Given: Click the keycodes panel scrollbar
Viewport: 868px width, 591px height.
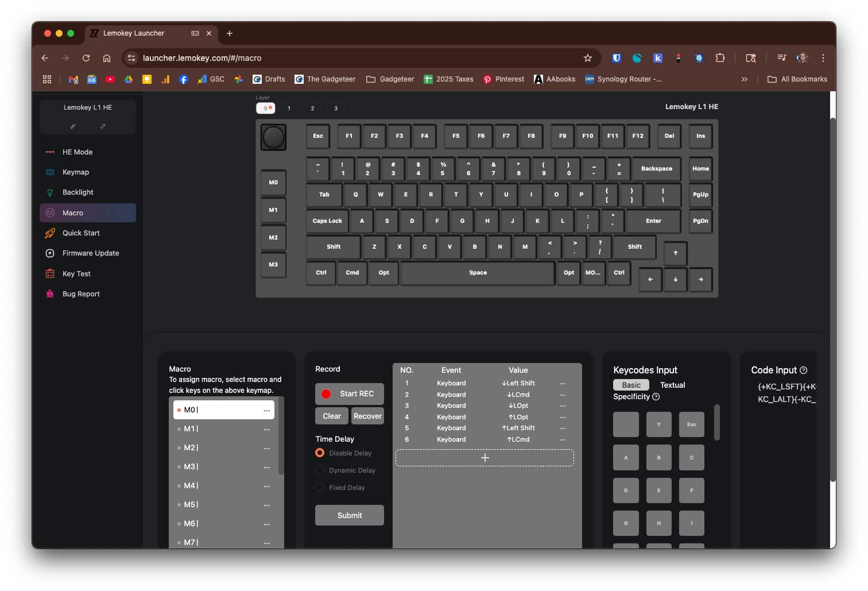Looking at the screenshot, I should [716, 423].
